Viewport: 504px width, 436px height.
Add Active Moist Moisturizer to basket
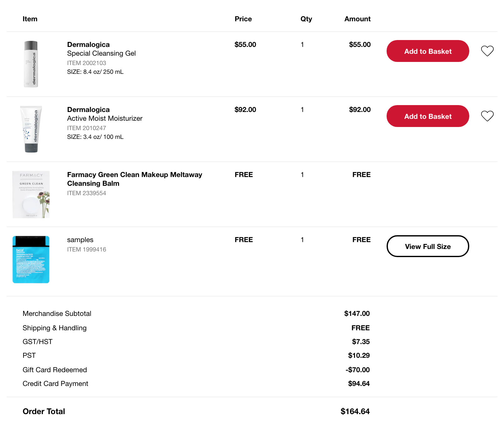(428, 116)
